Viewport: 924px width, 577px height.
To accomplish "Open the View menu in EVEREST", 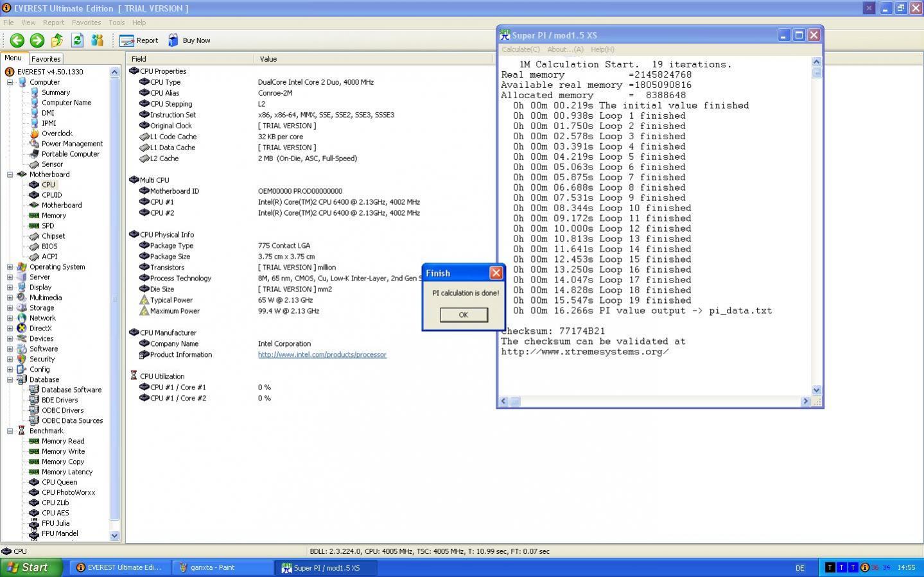I will pyautogui.click(x=28, y=22).
